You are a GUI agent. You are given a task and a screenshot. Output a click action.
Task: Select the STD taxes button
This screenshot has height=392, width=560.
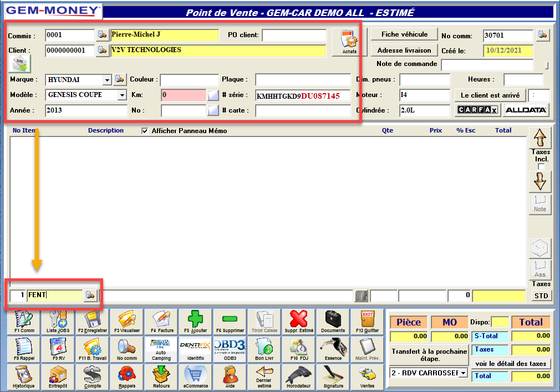(541, 296)
